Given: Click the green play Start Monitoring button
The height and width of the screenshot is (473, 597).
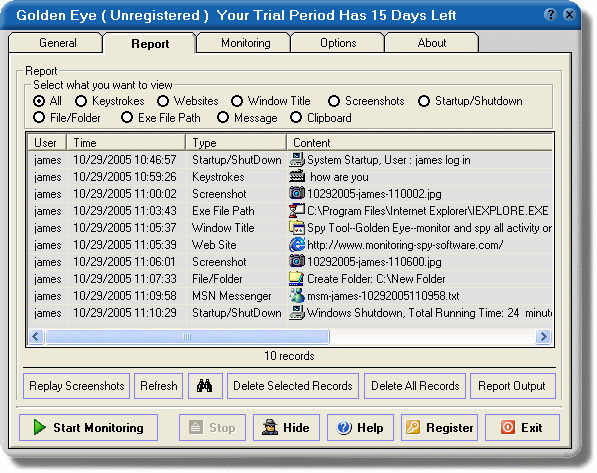Looking at the screenshot, I should pos(88,428).
